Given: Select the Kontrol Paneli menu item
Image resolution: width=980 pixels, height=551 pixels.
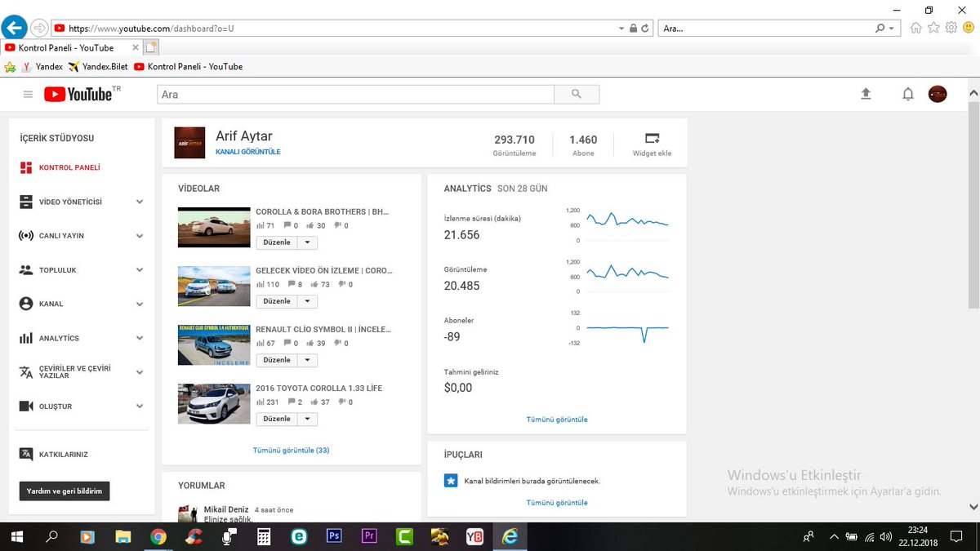Looking at the screenshot, I should (69, 167).
